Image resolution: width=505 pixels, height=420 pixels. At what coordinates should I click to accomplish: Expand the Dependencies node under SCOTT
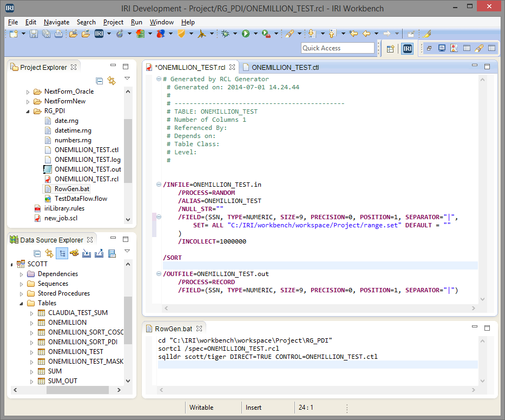pos(22,274)
